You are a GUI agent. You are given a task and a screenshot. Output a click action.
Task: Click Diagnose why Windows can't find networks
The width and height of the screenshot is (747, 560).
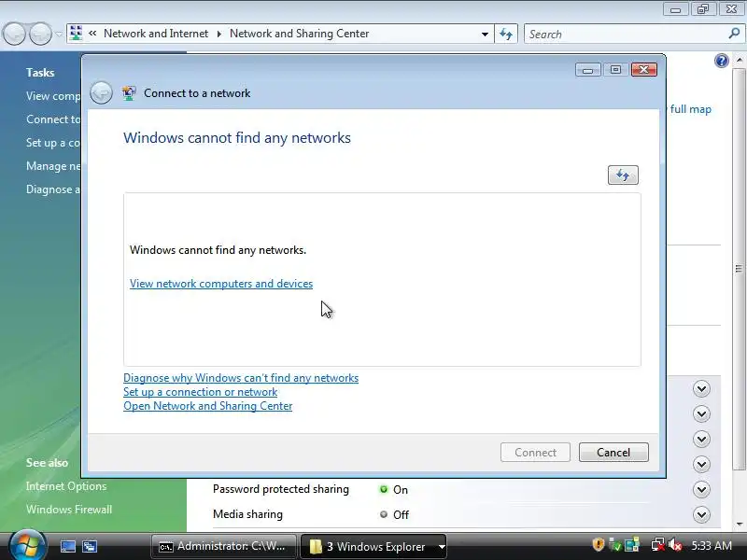[x=241, y=378]
